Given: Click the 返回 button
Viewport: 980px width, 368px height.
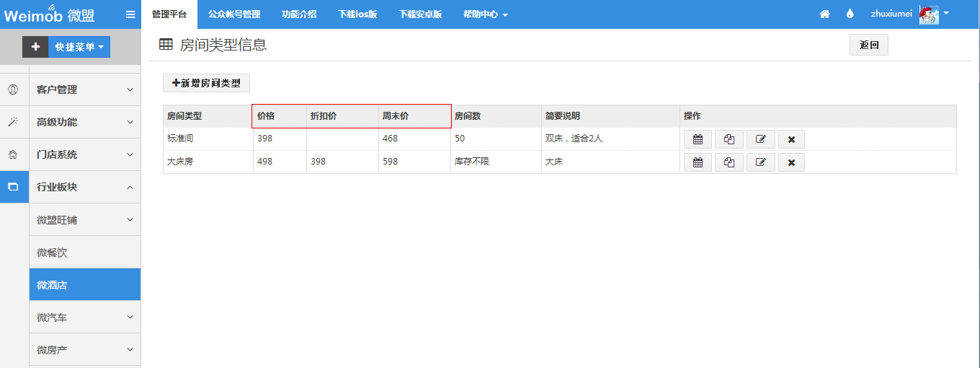Looking at the screenshot, I should coord(868,45).
